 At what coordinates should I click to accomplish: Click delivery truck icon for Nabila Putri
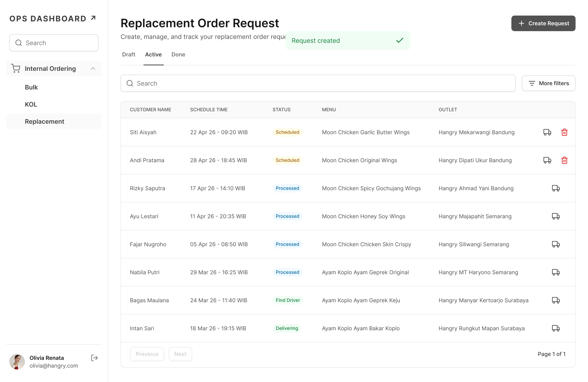point(556,272)
